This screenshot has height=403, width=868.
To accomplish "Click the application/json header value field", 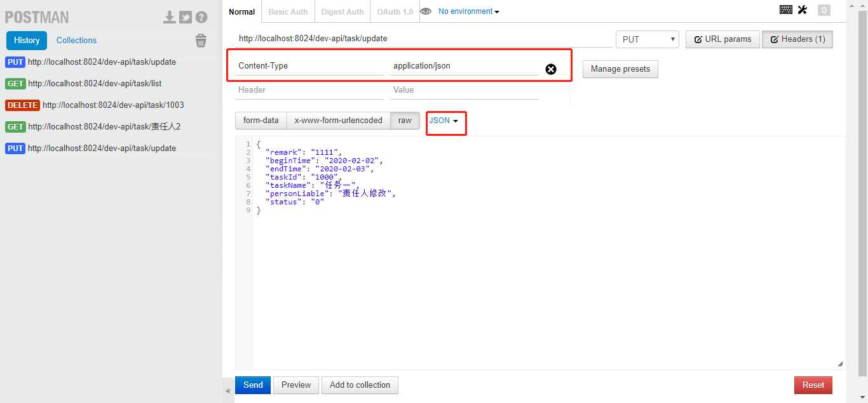I will point(465,66).
